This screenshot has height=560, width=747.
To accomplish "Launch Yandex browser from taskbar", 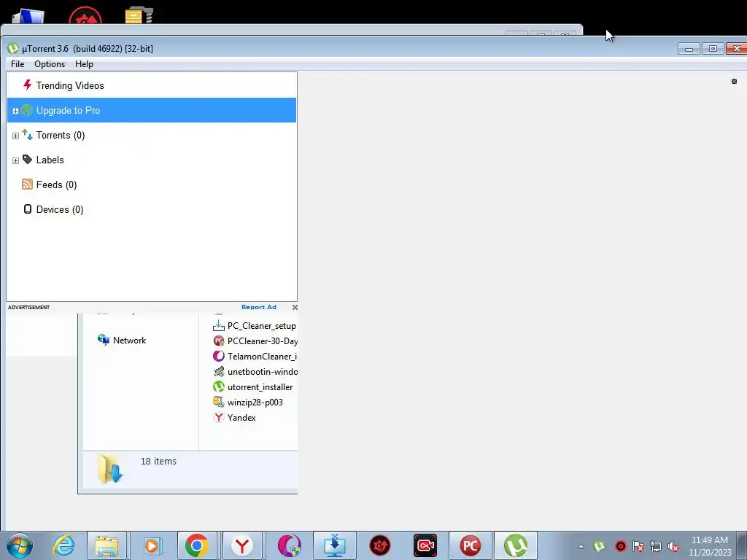I will coord(242,545).
